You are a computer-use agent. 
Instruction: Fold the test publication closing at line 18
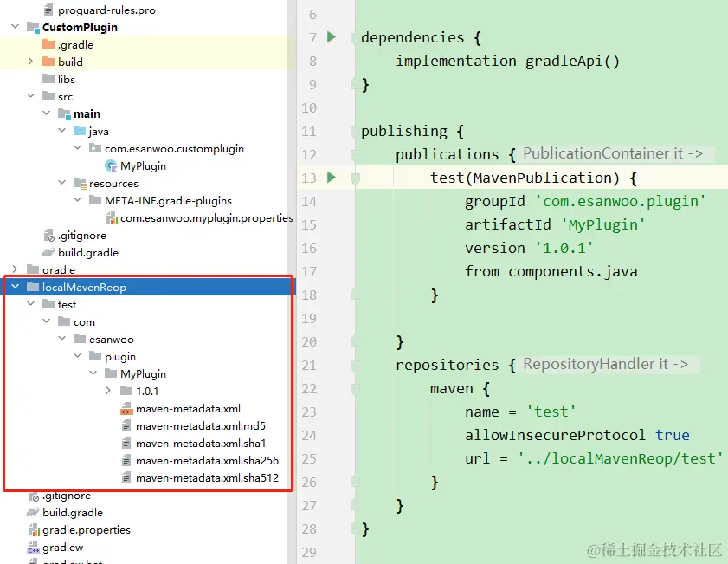point(355,295)
